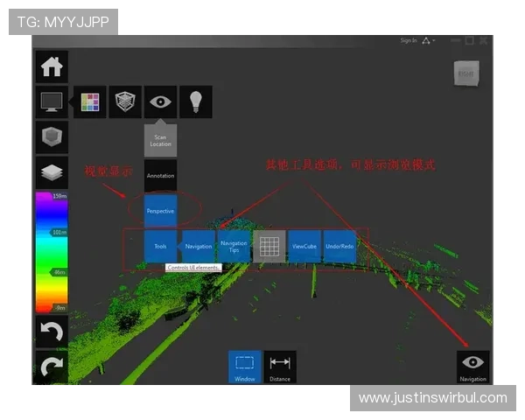Toggle Navigation Tips display
The height and width of the screenshot is (420, 525).
point(234,247)
